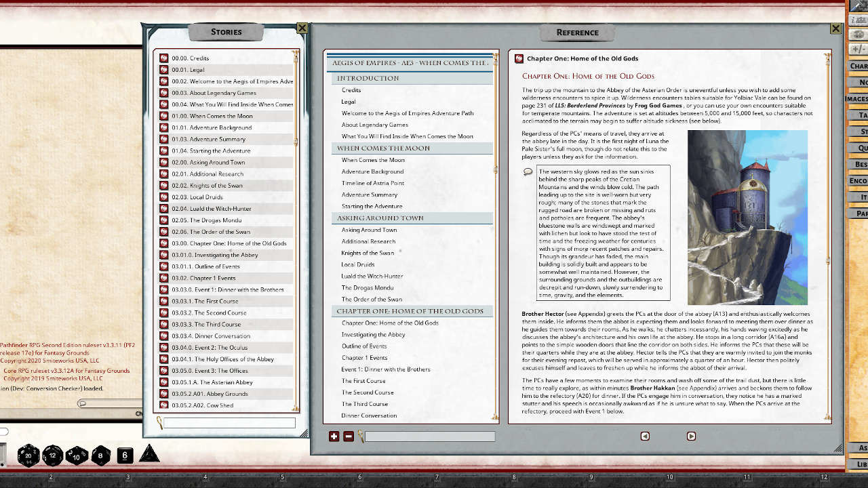Open the Bestiary sidebar button
Image resolution: width=868 pixels, height=488 pixels.
click(859, 164)
